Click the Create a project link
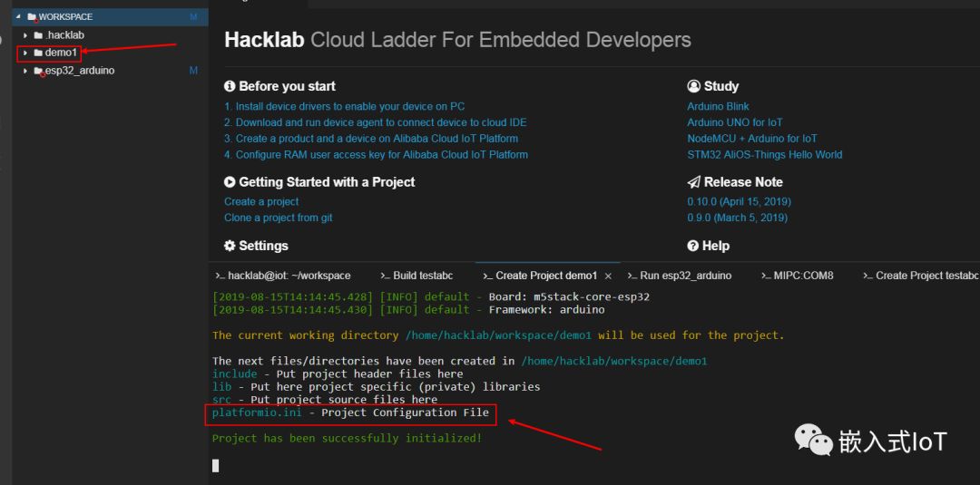The image size is (980, 485). pos(261,202)
